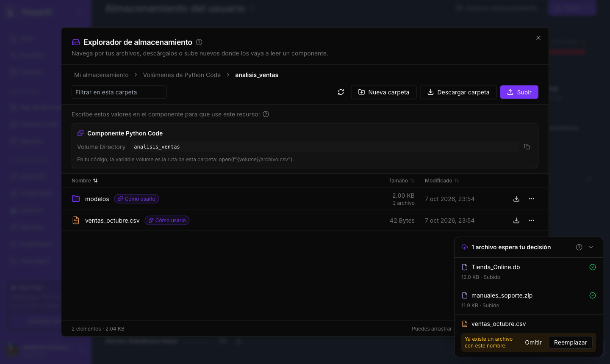Image resolution: width=610 pixels, height=364 pixels.
Task: Select ventas_octubre.csv in the file list
Action: [x=112, y=221]
